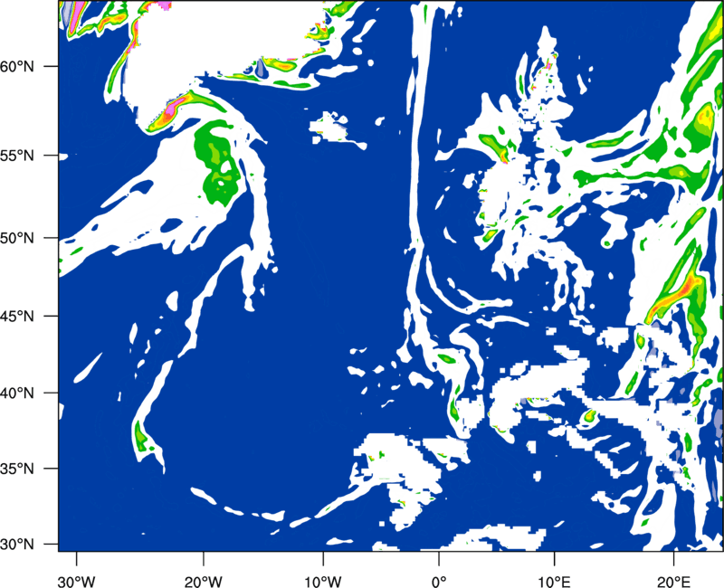Image resolution: width=724 pixels, height=588 pixels.
Task: Click the 20°E longitude label
Action: tap(673, 582)
